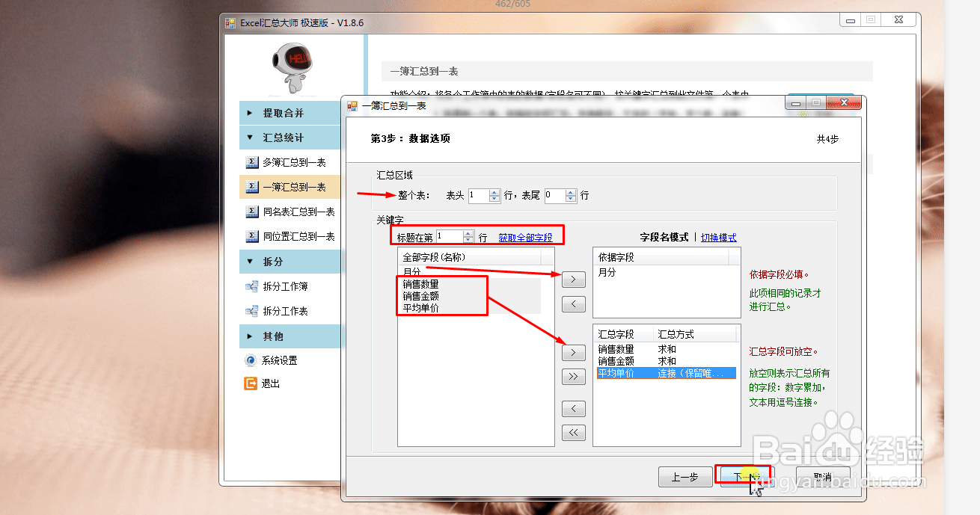Click the 切换模式 link
The width and height of the screenshot is (980, 515).
719,238
